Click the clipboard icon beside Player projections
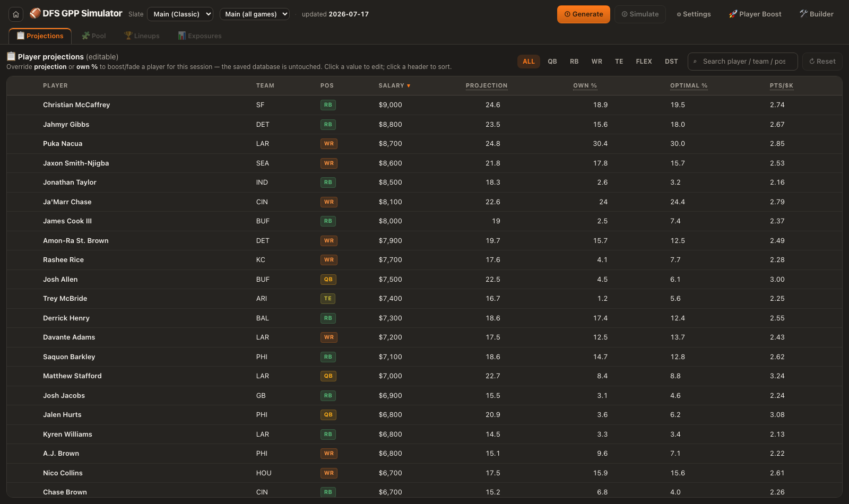The height and width of the screenshot is (504, 849). pyautogui.click(x=11, y=56)
